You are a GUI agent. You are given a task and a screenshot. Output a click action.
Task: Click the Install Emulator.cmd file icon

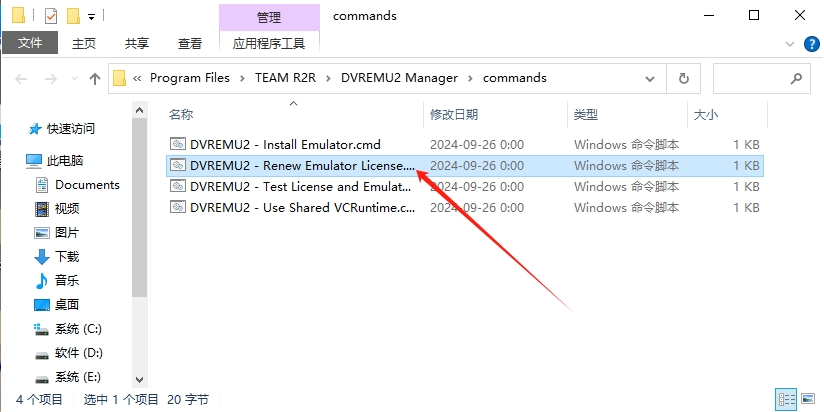click(x=178, y=144)
